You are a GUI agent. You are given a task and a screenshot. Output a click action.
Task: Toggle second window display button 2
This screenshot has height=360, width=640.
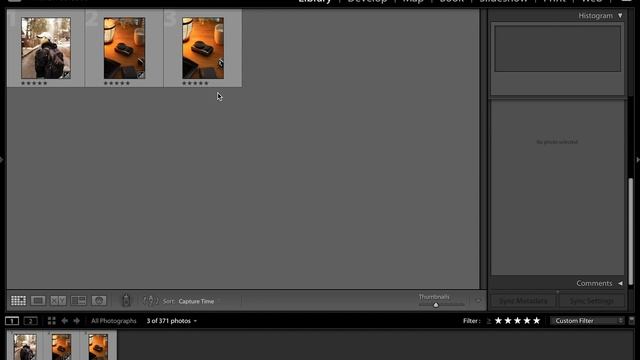pos(31,321)
